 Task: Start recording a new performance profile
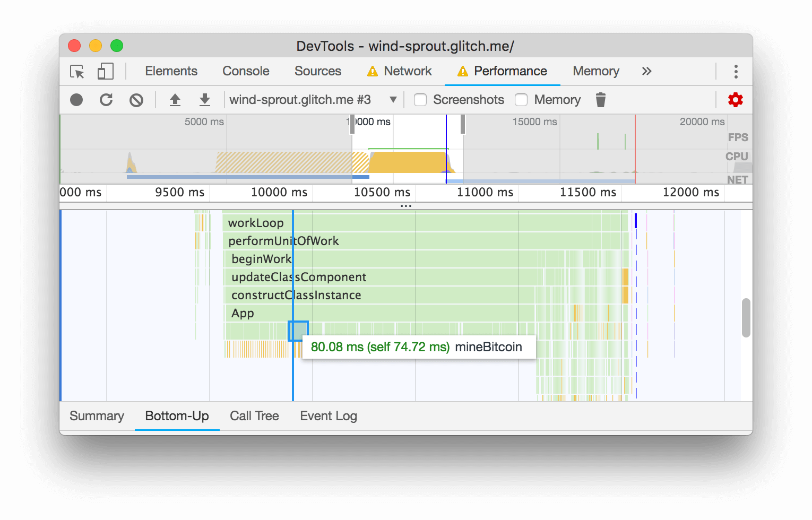76,99
